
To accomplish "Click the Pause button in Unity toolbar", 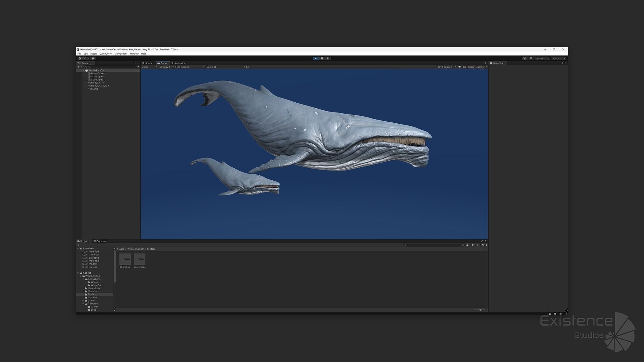I will point(322,58).
